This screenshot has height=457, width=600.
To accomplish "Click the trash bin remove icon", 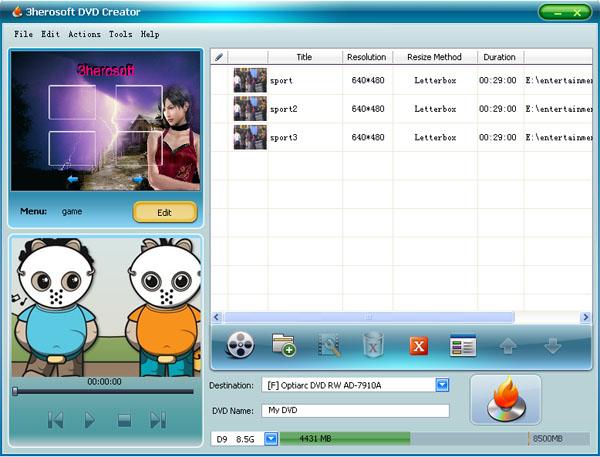I will [x=373, y=345].
